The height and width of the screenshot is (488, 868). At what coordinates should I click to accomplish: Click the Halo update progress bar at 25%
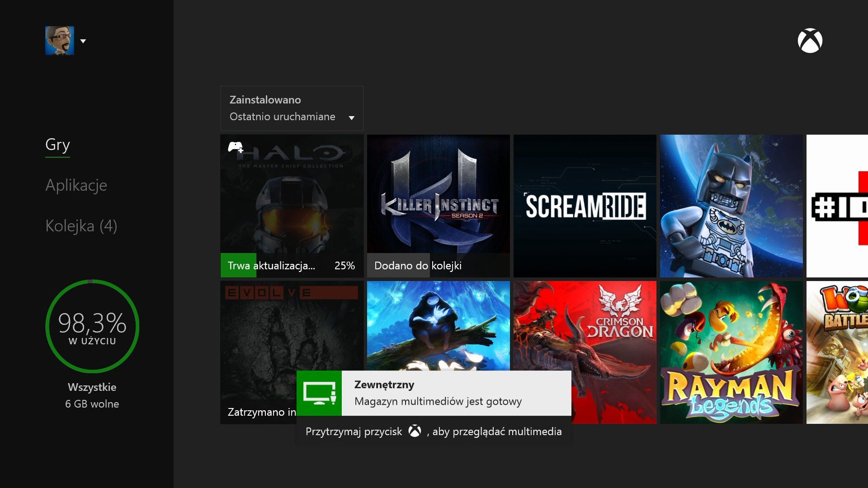pyautogui.click(x=292, y=265)
